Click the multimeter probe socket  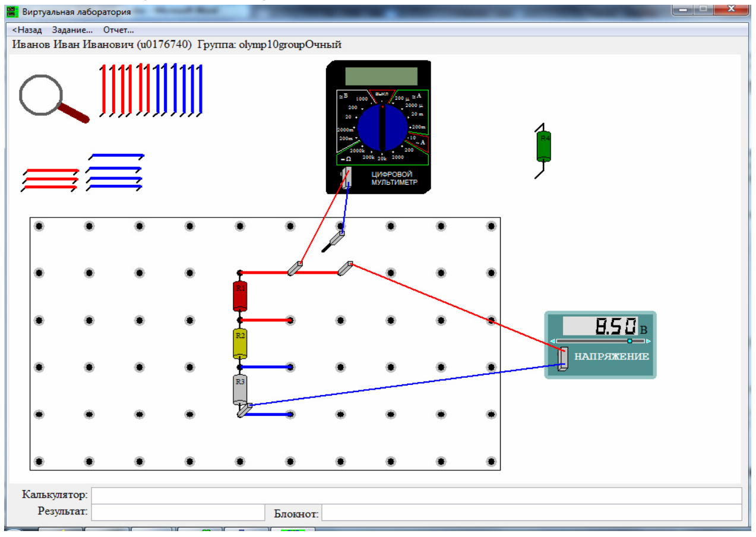[346, 178]
